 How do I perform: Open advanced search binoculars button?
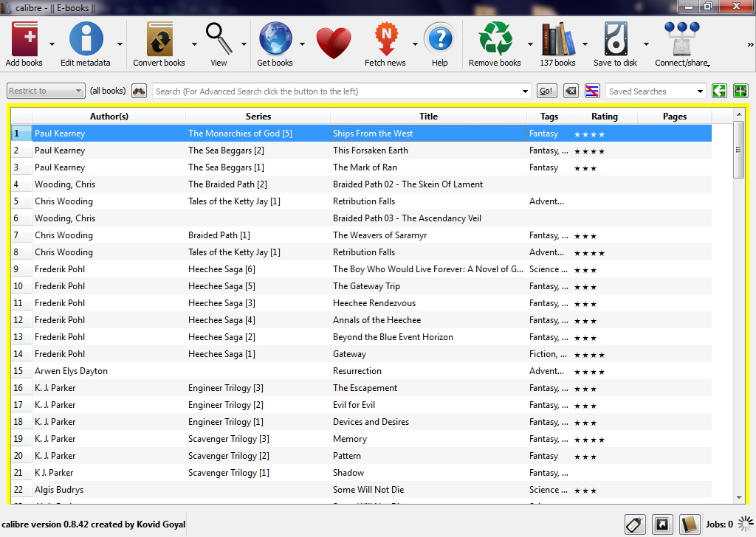[x=139, y=91]
